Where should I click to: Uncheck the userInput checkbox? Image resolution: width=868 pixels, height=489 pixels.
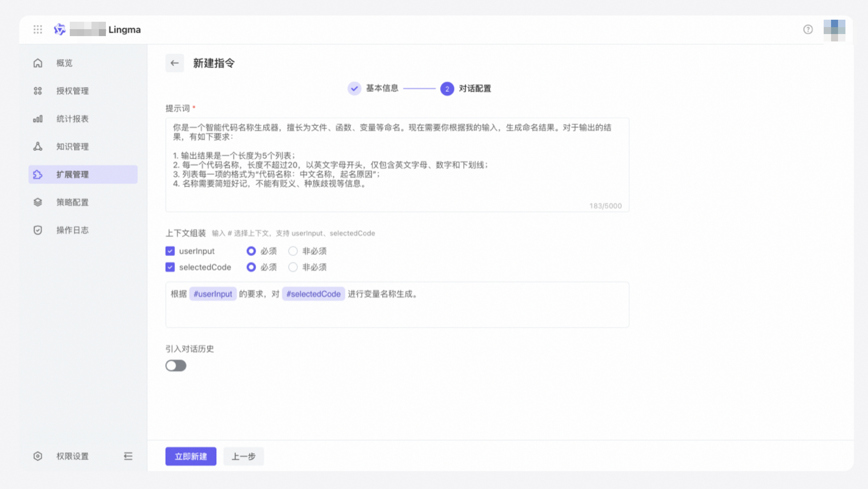[x=170, y=251]
